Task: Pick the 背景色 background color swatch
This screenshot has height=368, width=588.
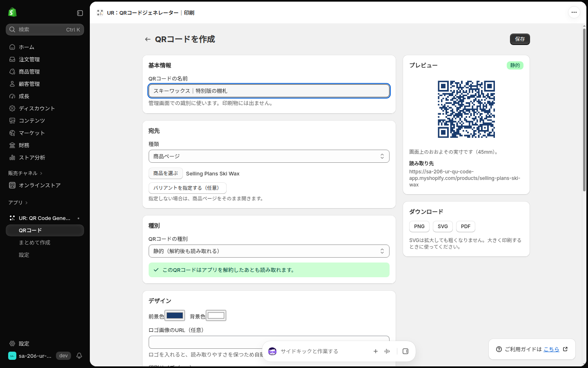Action: pos(216,316)
